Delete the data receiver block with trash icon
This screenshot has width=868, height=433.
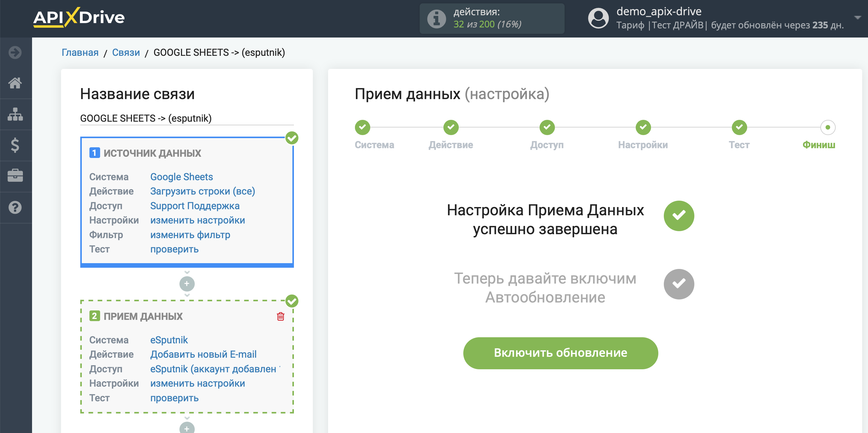pyautogui.click(x=280, y=316)
